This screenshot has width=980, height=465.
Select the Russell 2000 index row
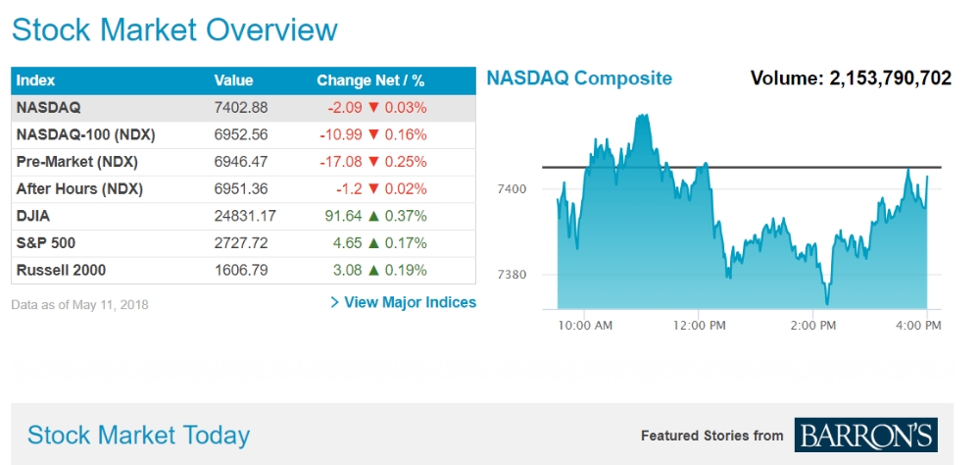(243, 270)
